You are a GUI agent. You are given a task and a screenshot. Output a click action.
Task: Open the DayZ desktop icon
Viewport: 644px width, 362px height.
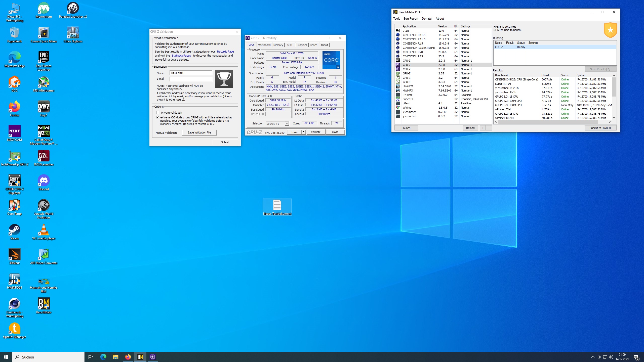[44, 109]
